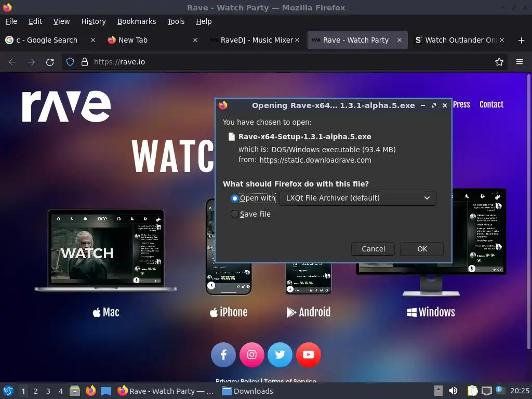Switch to the New Tab tab
Screen dimensions: 532x399
[152, 40]
